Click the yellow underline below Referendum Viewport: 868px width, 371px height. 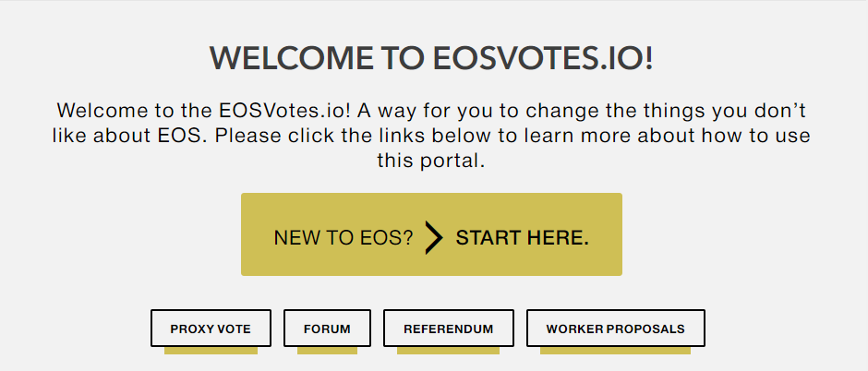449,351
